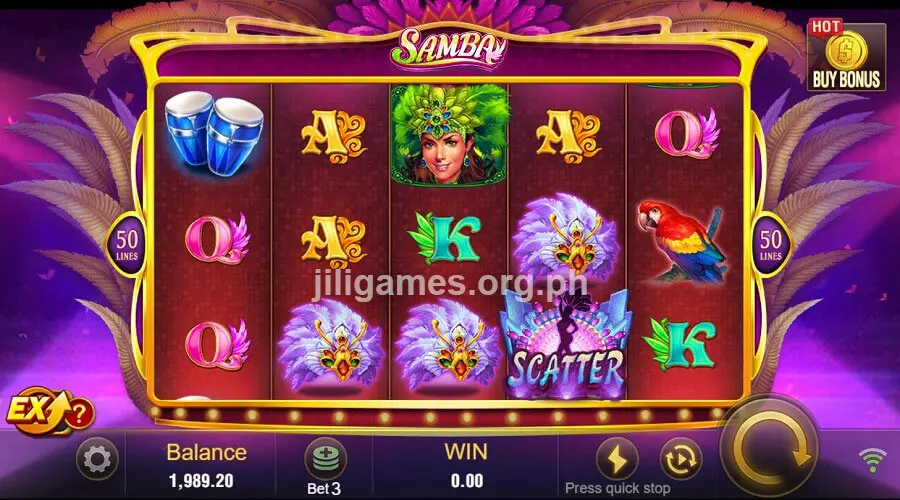The image size is (900, 500).
Task: Click the blue conga drums symbol
Action: (x=214, y=133)
